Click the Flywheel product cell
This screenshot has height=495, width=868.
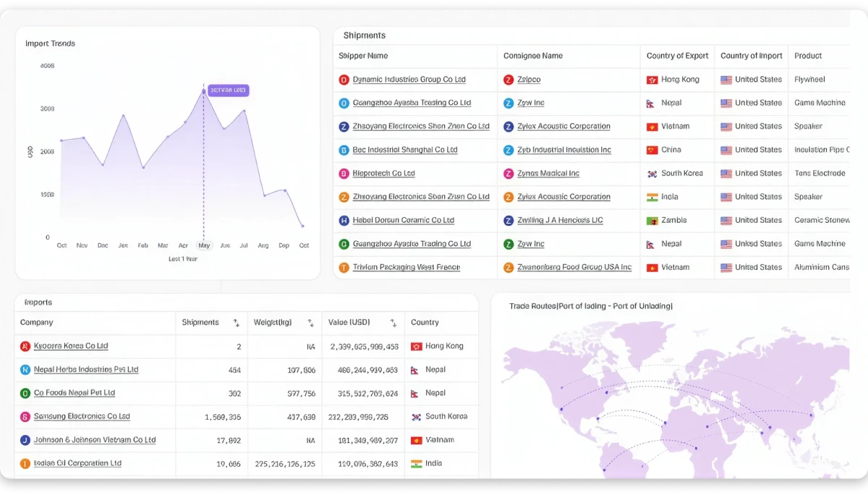click(x=809, y=80)
